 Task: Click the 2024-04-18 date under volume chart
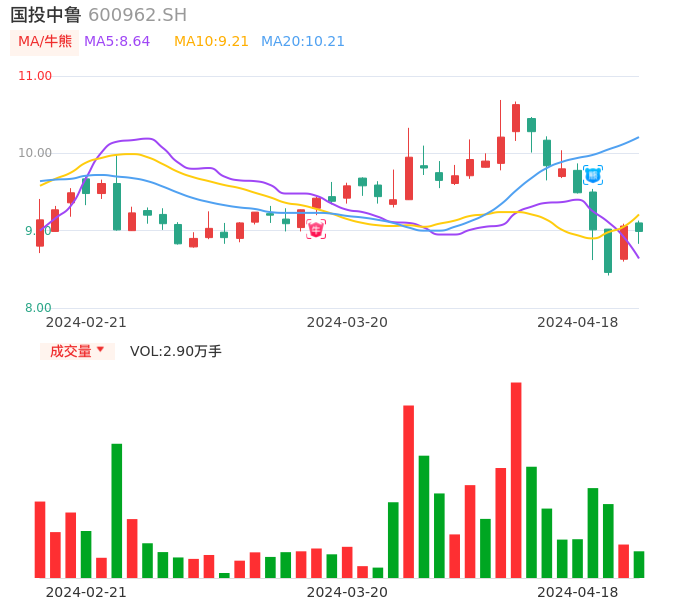578,592
